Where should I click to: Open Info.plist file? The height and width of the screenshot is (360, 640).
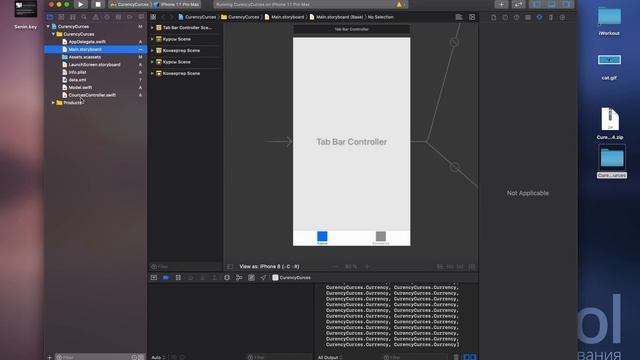tap(77, 72)
